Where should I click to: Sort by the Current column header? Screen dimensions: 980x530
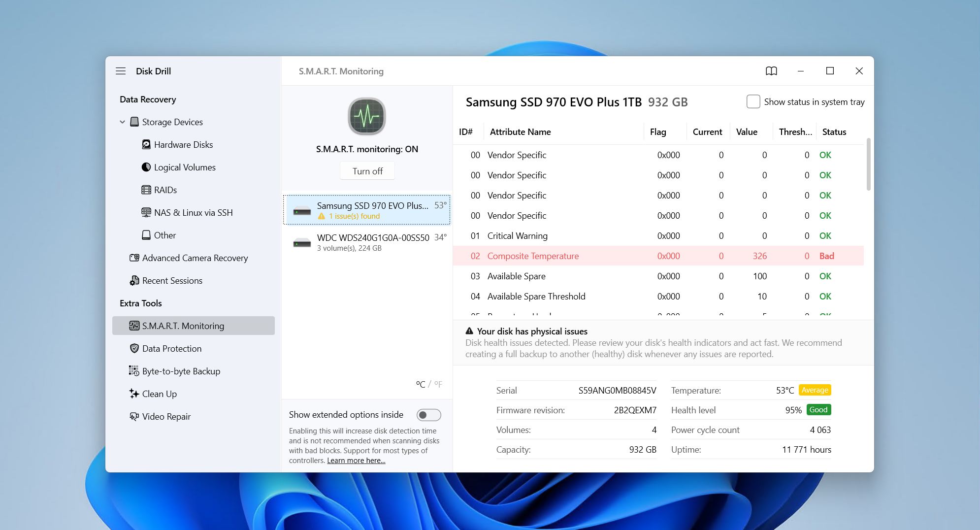click(707, 132)
